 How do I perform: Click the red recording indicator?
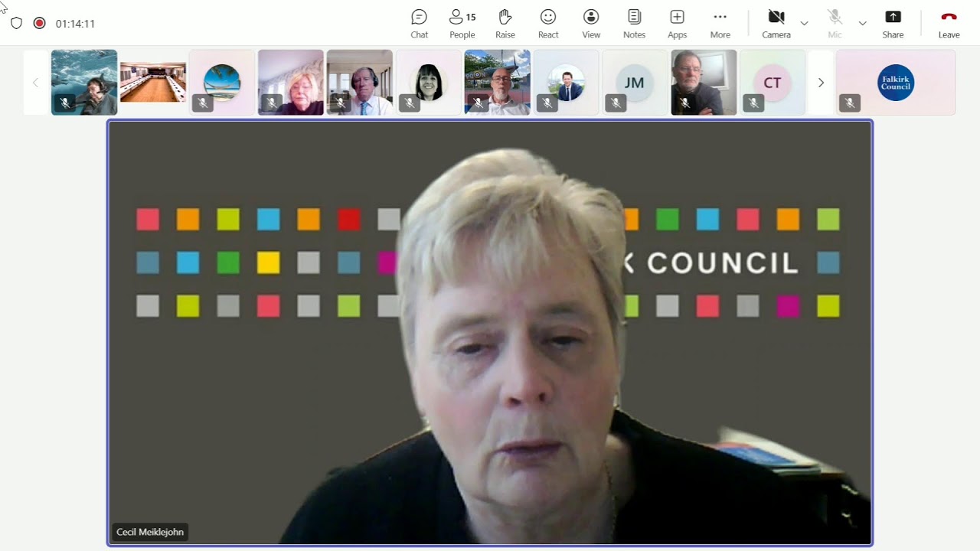click(39, 24)
